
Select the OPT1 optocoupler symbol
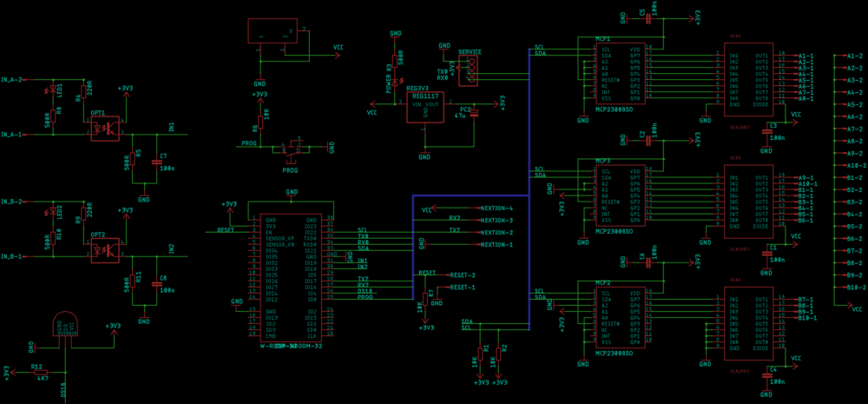[x=106, y=129]
